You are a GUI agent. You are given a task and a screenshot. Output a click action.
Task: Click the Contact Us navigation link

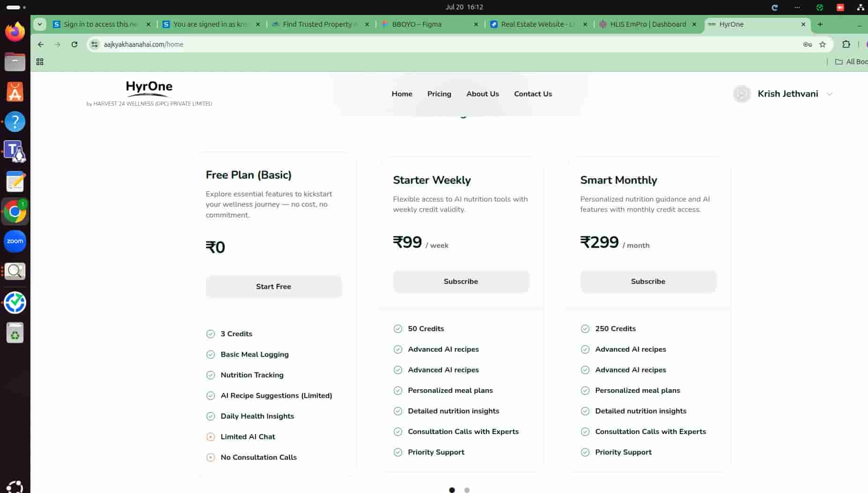[533, 94]
